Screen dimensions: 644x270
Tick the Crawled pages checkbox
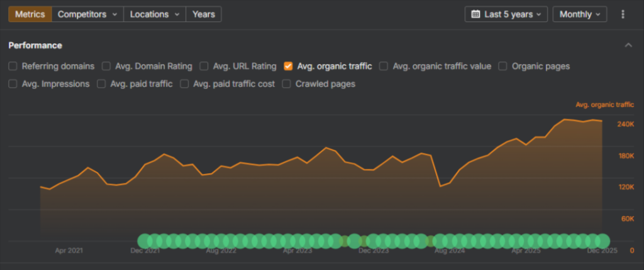(287, 84)
